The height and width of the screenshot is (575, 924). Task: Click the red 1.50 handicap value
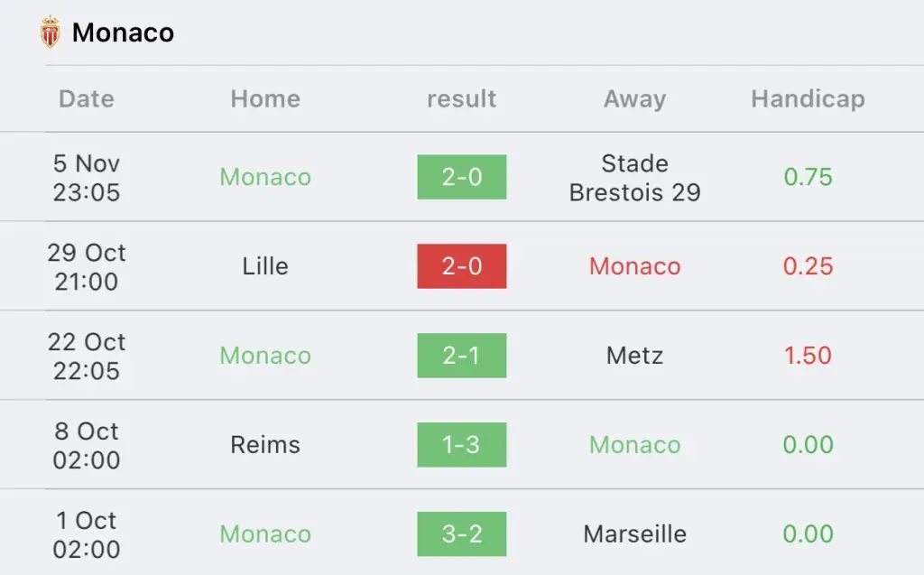coord(808,355)
